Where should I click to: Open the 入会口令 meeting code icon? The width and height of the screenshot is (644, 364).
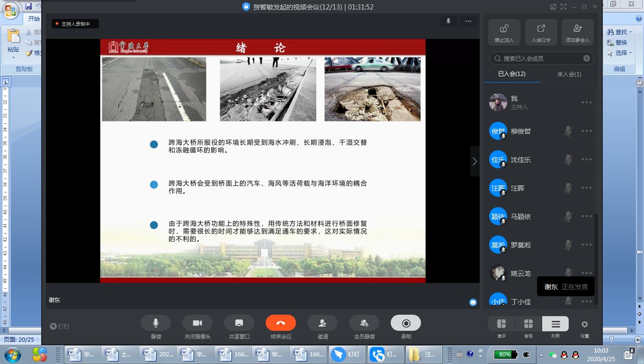541,29
